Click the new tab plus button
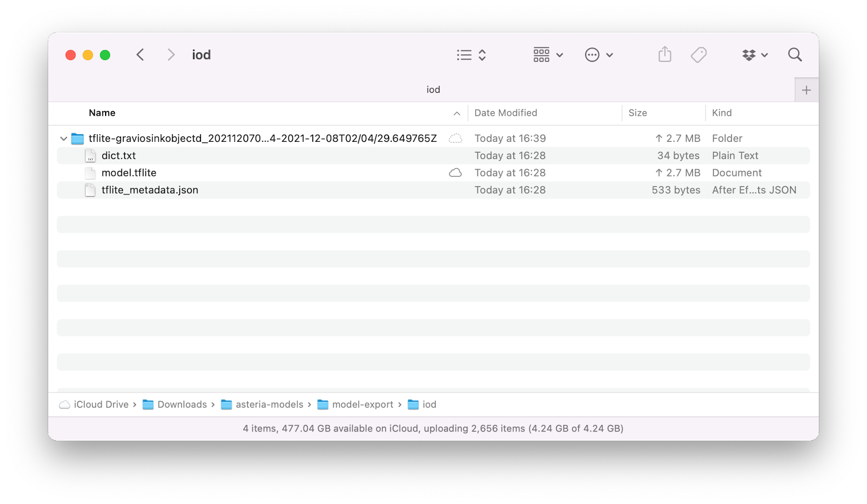The height and width of the screenshot is (504, 867). (x=807, y=89)
